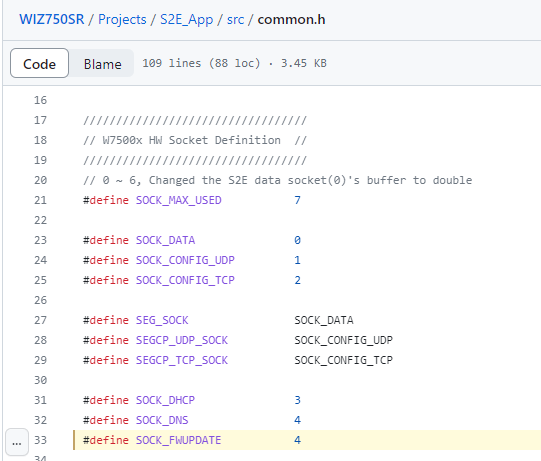
Task: Click the SOCK_FWUPDATE value 4
Action: point(297,441)
